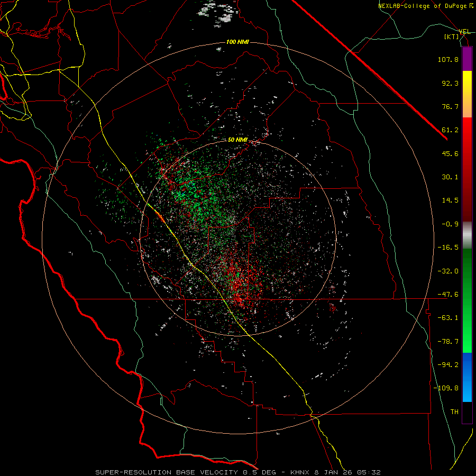Click the [KT] units label
This screenshot has height=476, width=476.
click(452, 36)
